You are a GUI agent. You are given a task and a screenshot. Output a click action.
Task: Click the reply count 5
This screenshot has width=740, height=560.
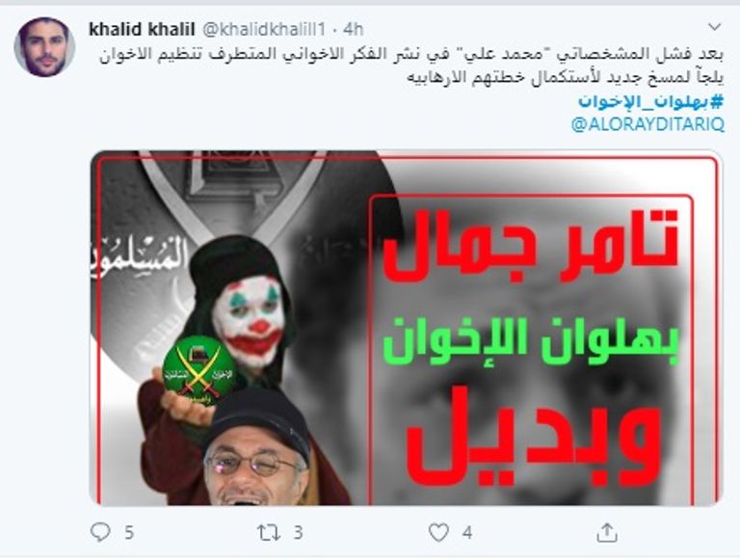pyautogui.click(x=129, y=533)
